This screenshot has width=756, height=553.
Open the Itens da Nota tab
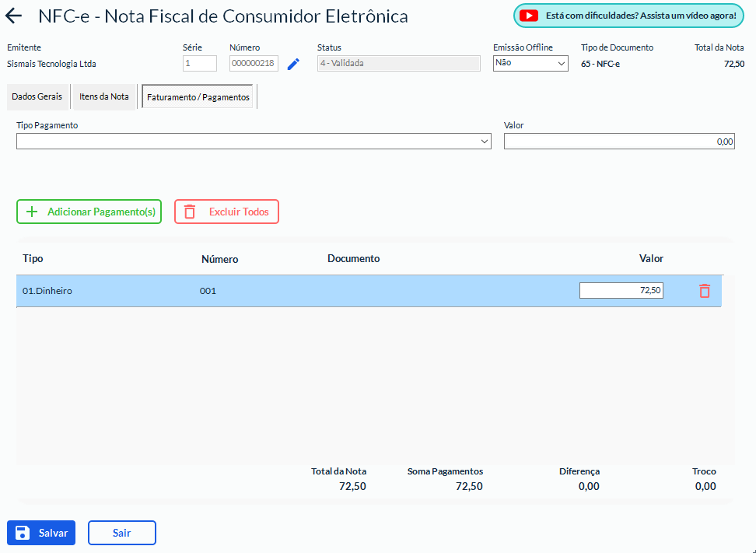[104, 97]
